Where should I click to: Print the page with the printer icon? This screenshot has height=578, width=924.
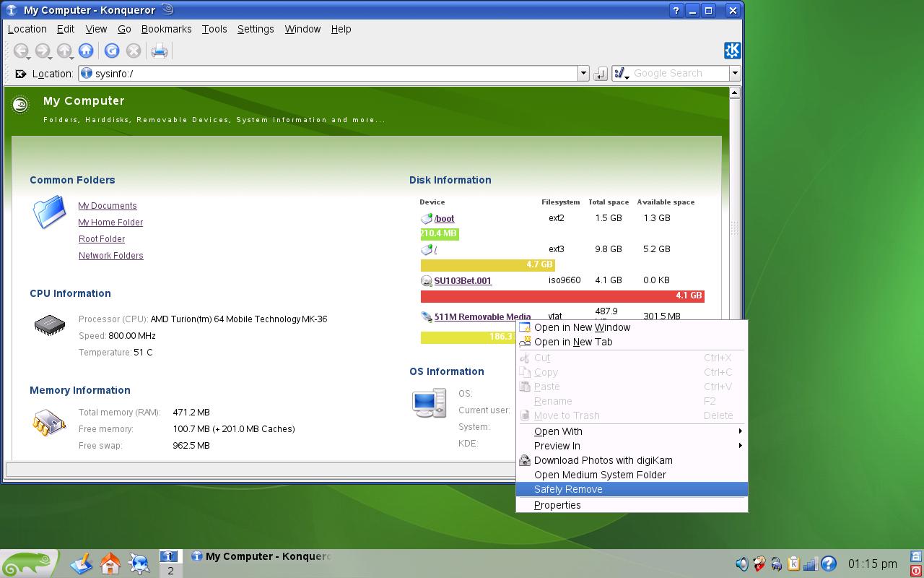[x=160, y=51]
